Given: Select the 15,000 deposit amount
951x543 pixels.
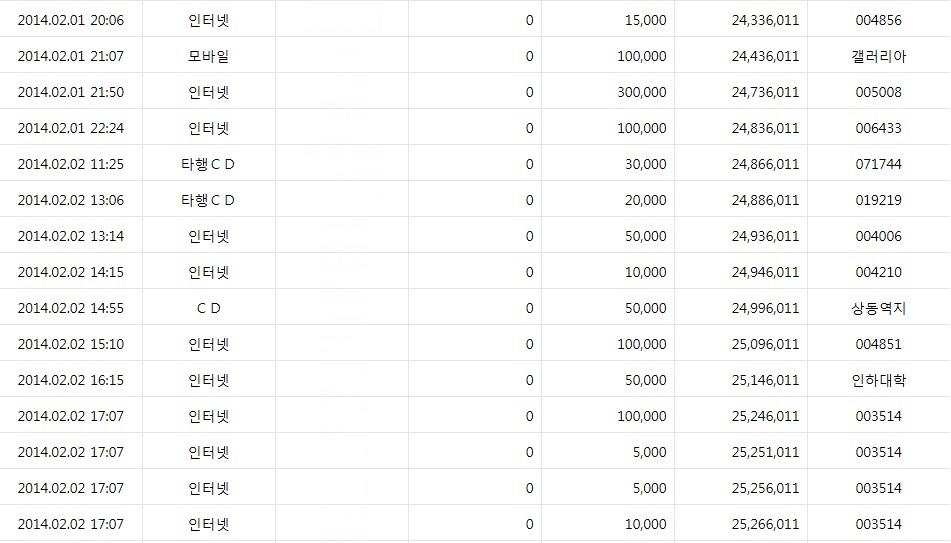Looking at the screenshot, I should click(645, 20).
